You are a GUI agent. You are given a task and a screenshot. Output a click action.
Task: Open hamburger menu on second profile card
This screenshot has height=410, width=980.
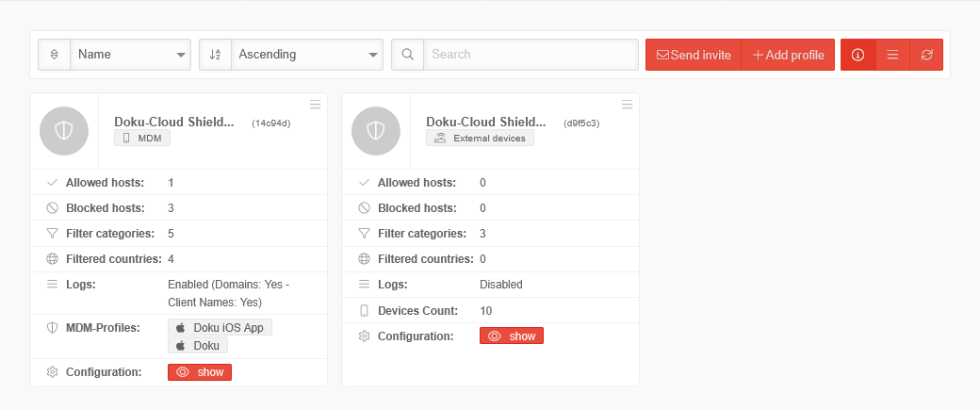(628, 104)
